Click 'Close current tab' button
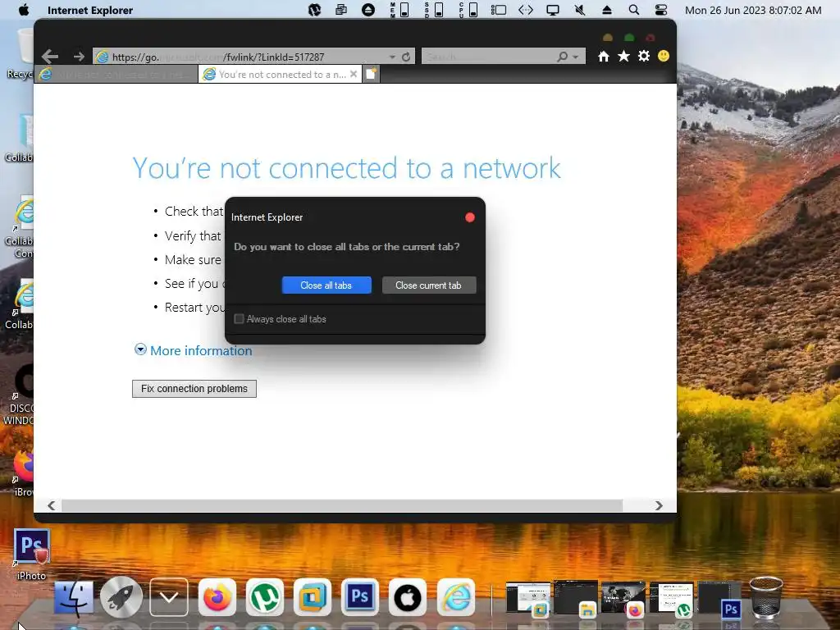Screen dimensions: 840x630 pyautogui.click(x=428, y=285)
